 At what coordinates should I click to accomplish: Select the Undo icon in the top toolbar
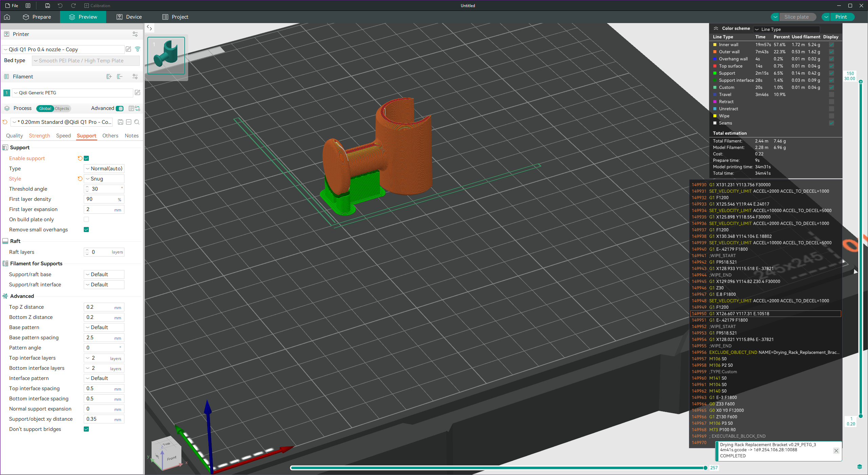click(x=60, y=5)
